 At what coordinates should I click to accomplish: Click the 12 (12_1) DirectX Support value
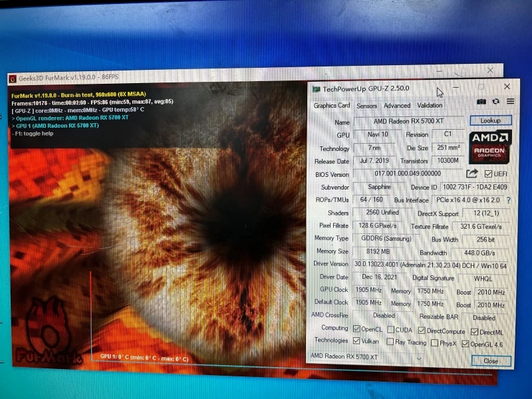tap(486, 213)
